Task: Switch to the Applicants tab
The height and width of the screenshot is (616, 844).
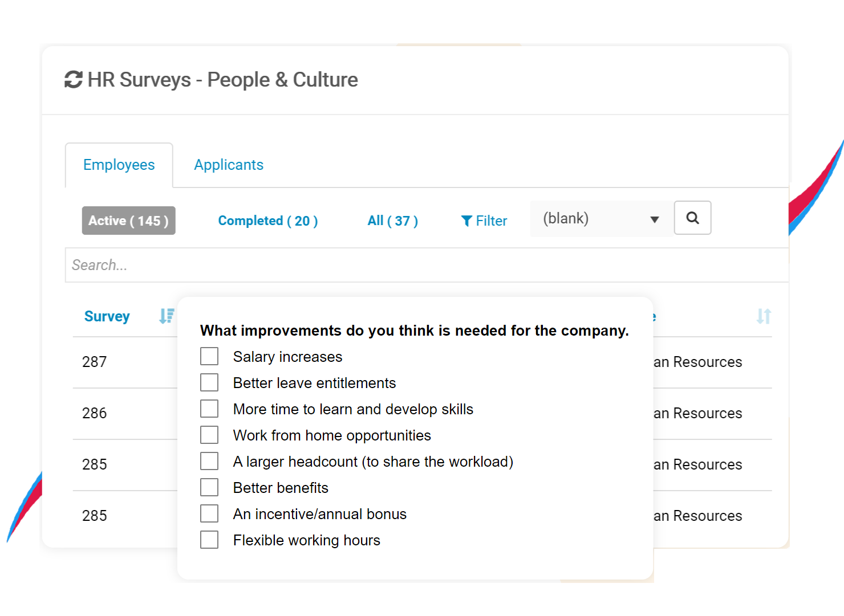Action: (228, 165)
